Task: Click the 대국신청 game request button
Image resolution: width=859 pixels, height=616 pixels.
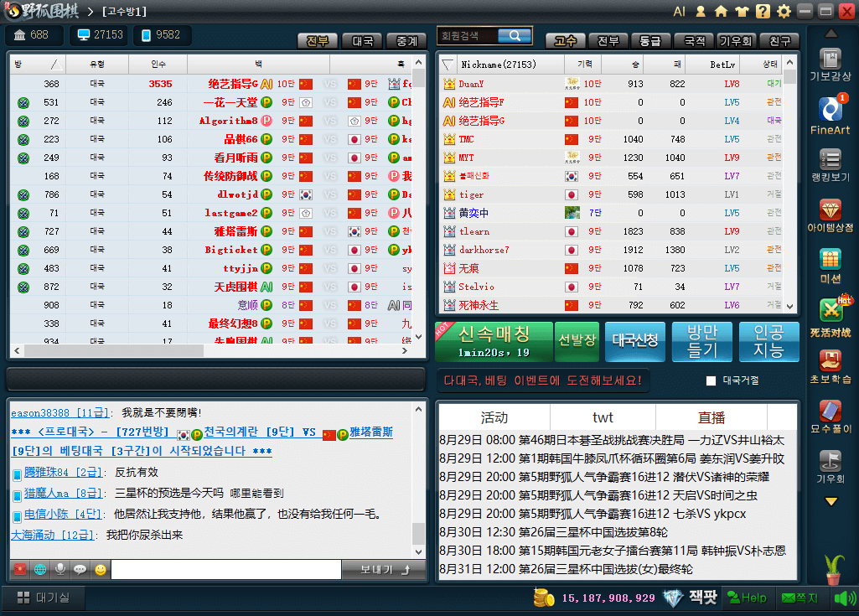Action: coord(635,342)
